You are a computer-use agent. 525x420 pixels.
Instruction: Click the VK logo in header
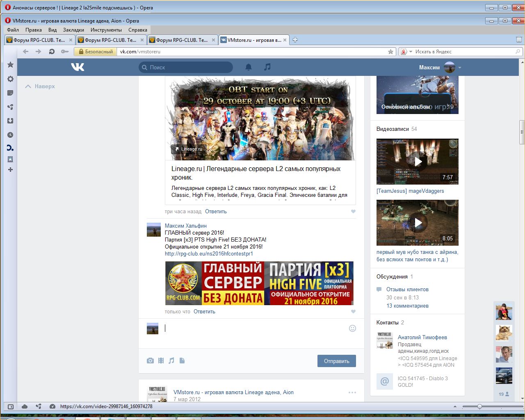click(78, 67)
